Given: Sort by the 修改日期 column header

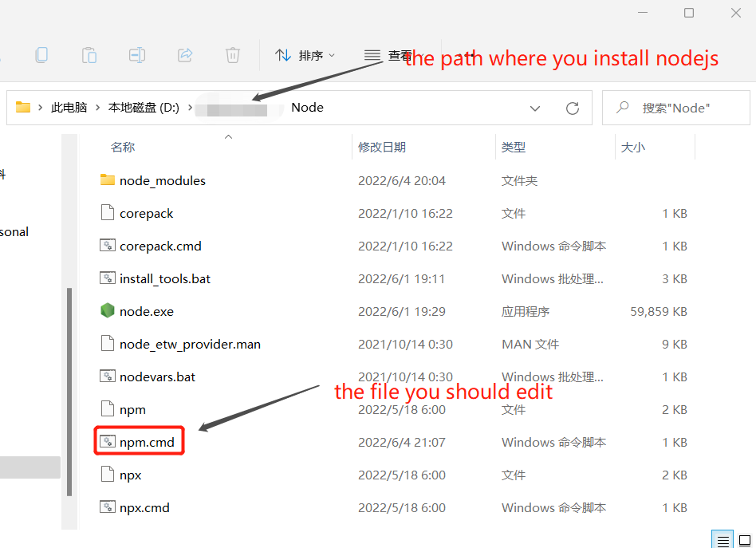Looking at the screenshot, I should click(x=382, y=147).
